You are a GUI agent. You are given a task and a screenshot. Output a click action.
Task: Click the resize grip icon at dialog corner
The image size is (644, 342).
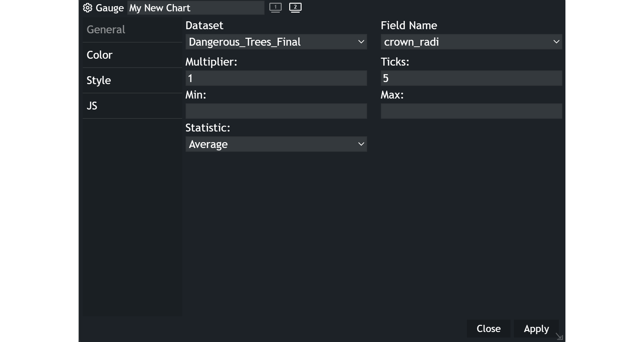[559, 337]
